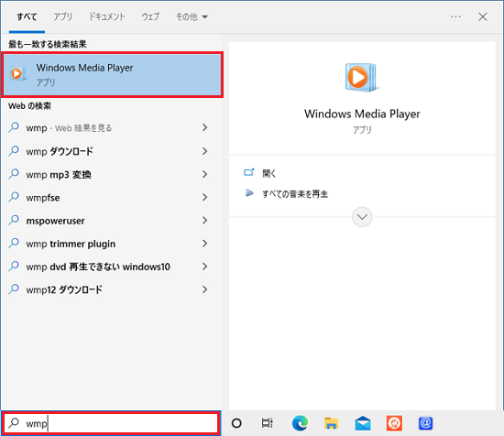
Task: Open the Mail app from the taskbar
Action: 363,423
